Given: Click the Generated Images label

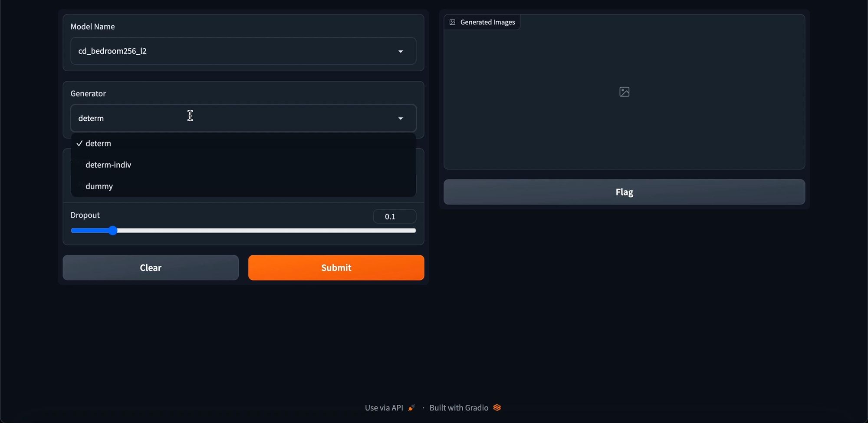Looking at the screenshot, I should pyautogui.click(x=487, y=22).
